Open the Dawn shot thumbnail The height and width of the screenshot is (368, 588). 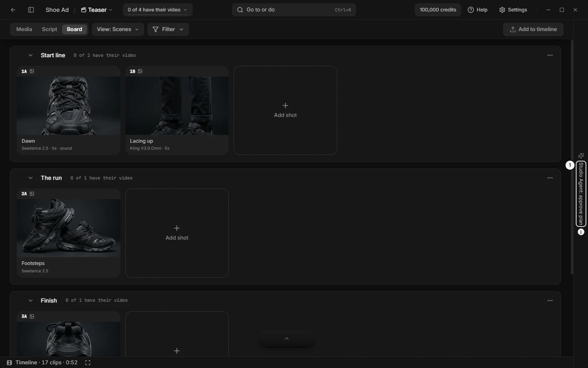click(69, 105)
